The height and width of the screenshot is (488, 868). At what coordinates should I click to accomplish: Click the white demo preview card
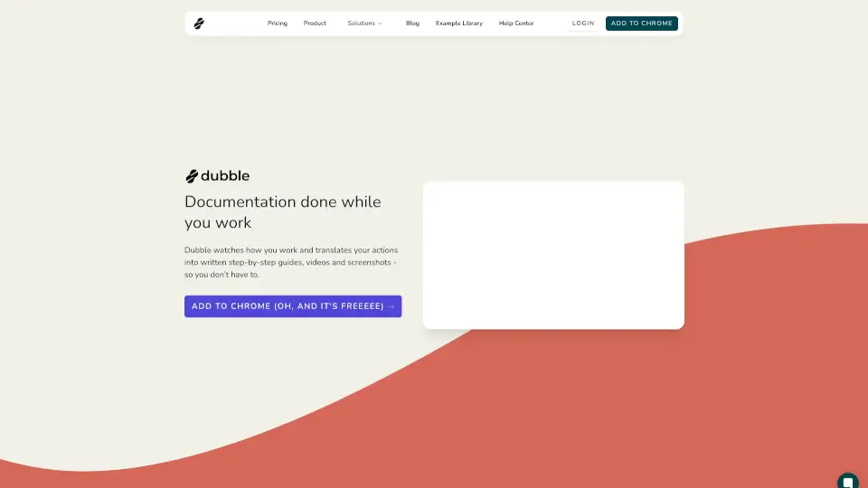pos(553,255)
